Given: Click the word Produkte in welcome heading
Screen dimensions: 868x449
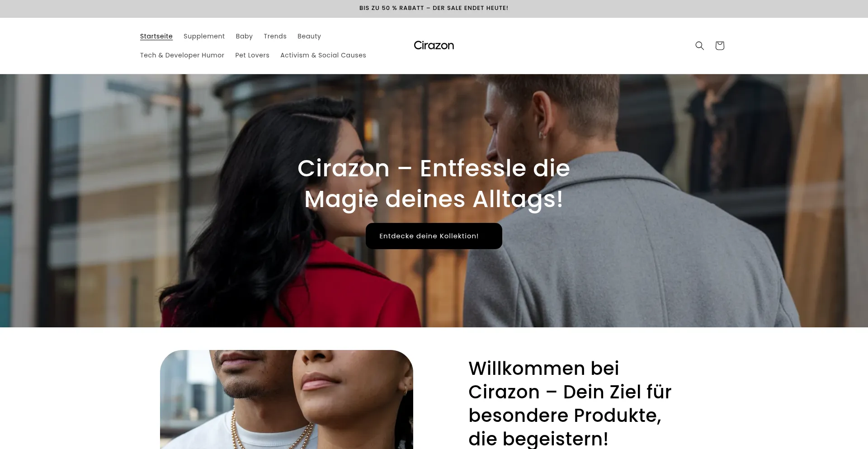Looking at the screenshot, I should 618,416.
